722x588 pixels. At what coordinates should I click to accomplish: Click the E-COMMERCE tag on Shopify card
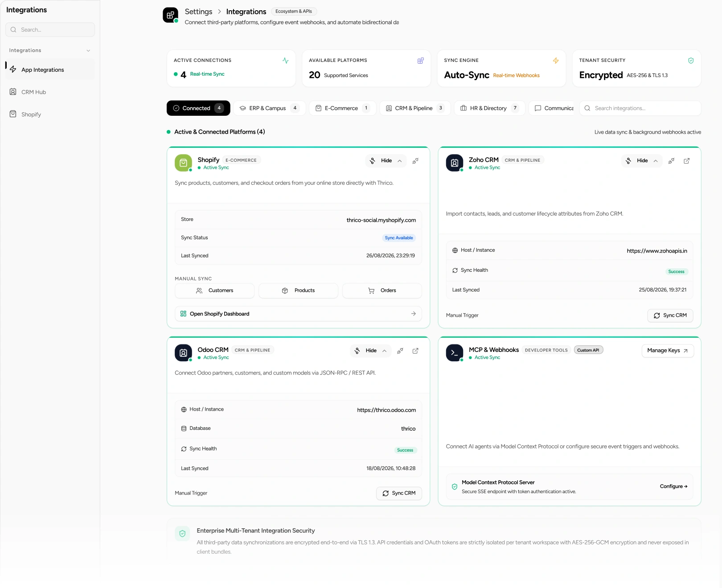(241, 160)
